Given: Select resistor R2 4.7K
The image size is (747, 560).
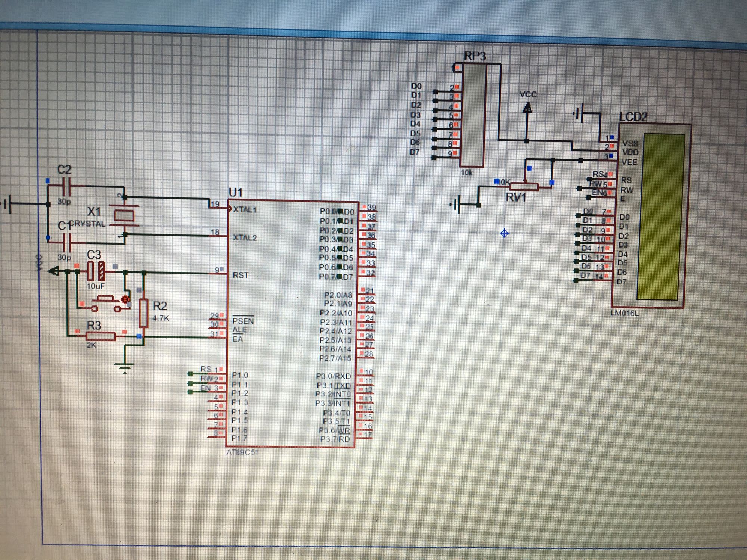Looking at the screenshot, I should (x=144, y=313).
